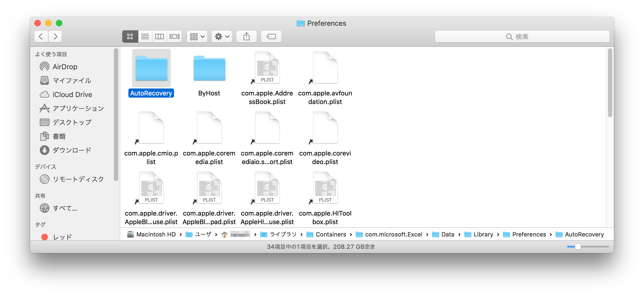Switch to Cover Flow view
The image size is (644, 296).
pyautogui.click(x=175, y=36)
